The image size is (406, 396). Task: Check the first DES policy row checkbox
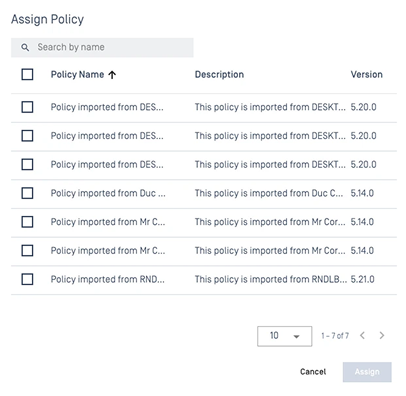coord(27,107)
